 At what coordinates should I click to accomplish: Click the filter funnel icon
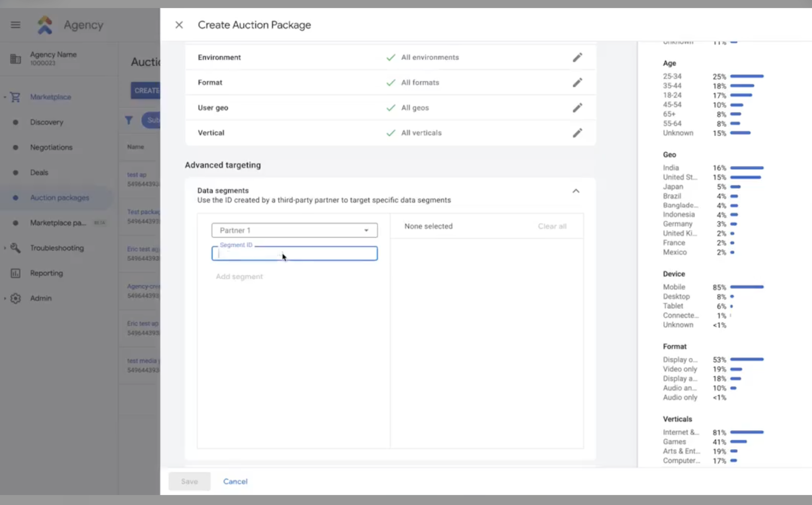(x=129, y=120)
